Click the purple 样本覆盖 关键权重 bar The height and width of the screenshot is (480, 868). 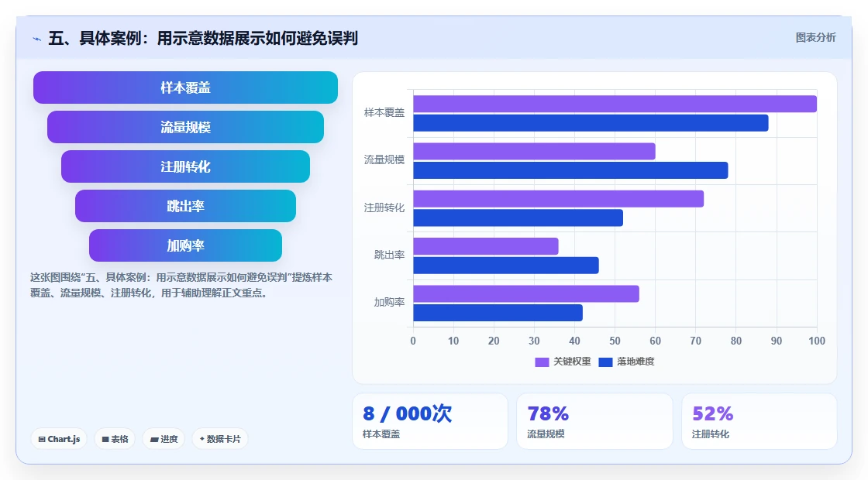[x=615, y=104]
